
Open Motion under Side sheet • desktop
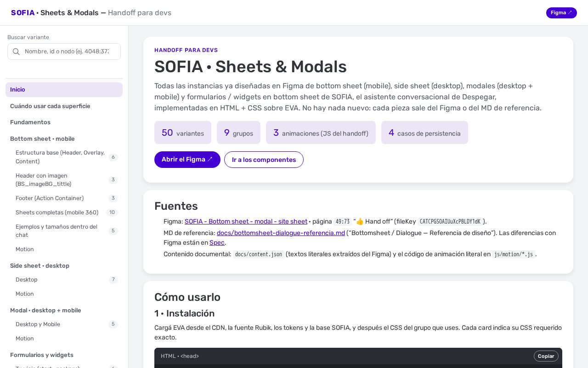coord(64,294)
